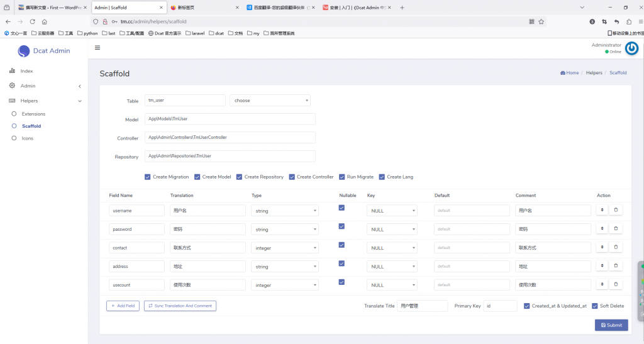Click the Translate Title input
The image size is (644, 344).
pos(422,306)
